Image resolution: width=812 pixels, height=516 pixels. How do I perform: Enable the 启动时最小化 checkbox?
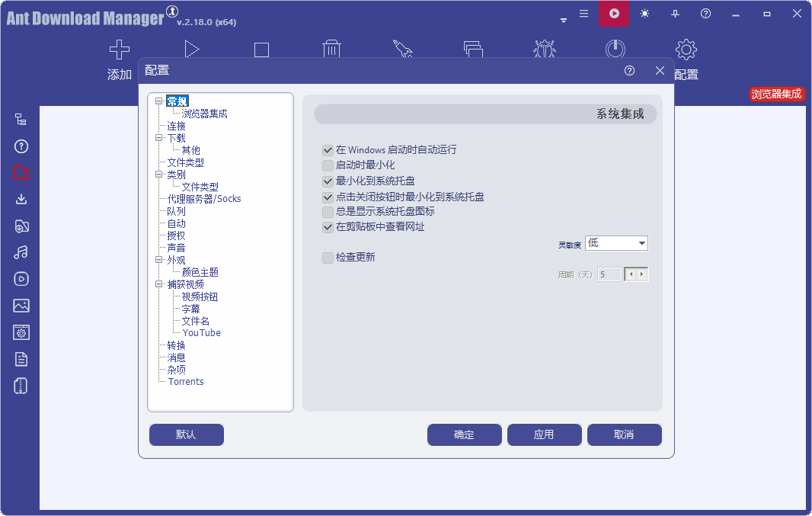328,165
